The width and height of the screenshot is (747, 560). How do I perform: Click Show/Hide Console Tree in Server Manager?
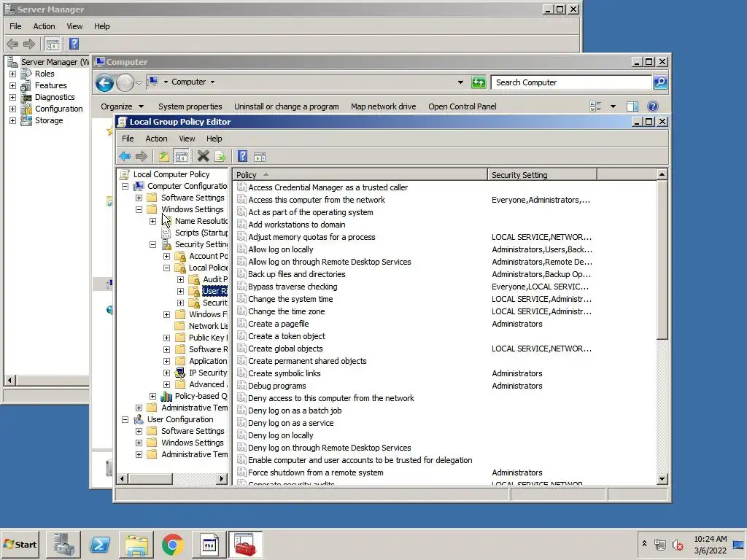[52, 44]
